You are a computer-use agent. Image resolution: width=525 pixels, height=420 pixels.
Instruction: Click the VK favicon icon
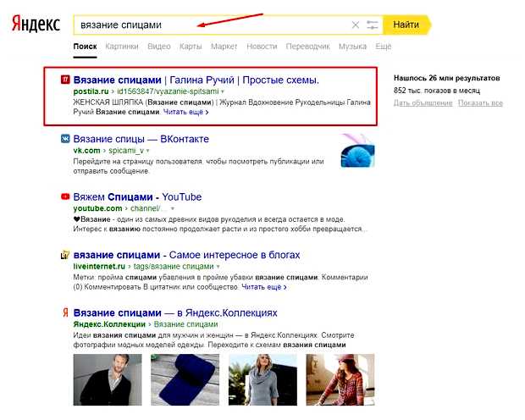coord(65,139)
